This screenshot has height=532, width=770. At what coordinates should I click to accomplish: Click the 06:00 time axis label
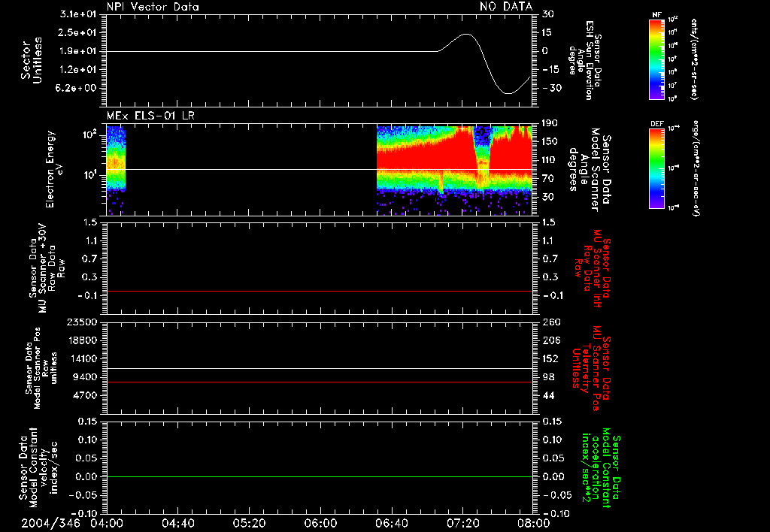pyautogui.click(x=320, y=523)
